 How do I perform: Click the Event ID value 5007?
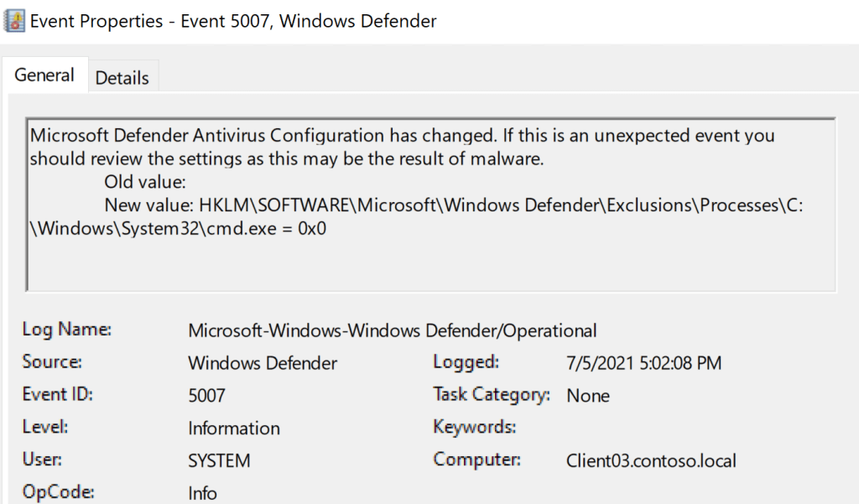206,396
